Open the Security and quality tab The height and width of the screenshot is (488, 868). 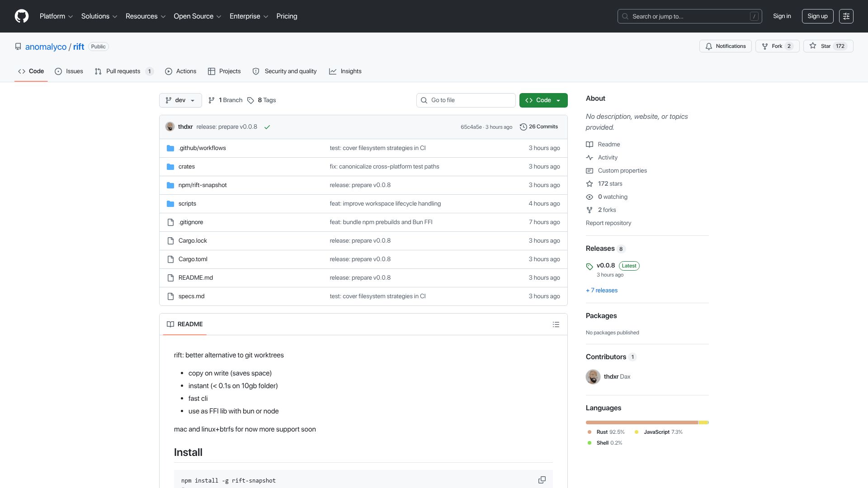click(284, 71)
